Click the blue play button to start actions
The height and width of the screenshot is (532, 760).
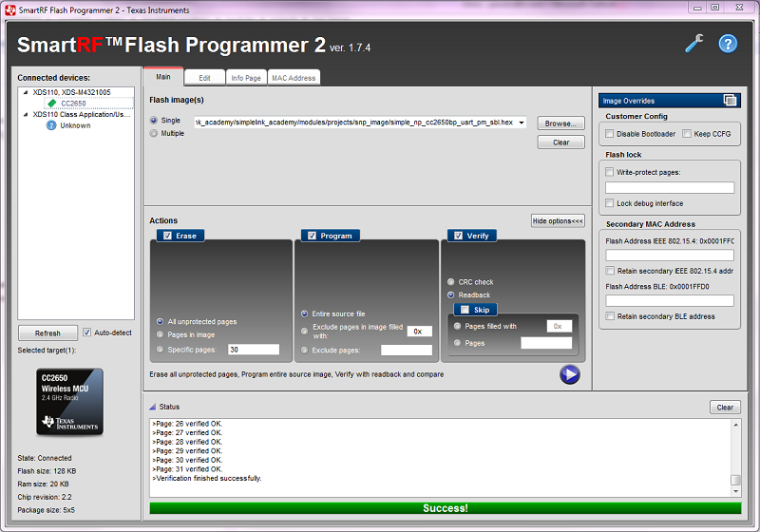[x=569, y=374]
